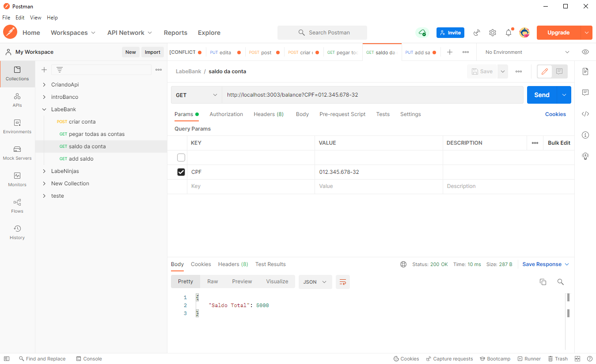Image resolution: width=596 pixels, height=364 pixels.
Task: Check the empty query param row checkbox
Action: click(181, 157)
